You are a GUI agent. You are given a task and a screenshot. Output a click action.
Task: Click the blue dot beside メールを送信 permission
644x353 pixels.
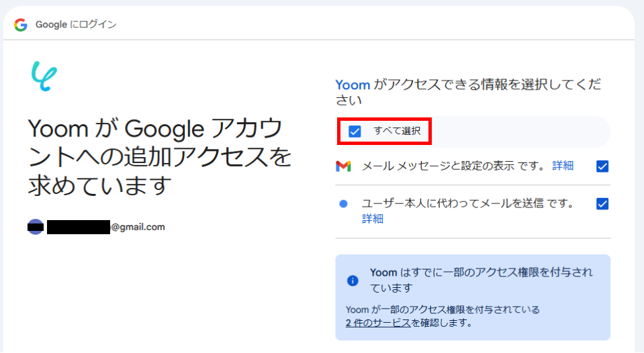pyautogui.click(x=343, y=203)
